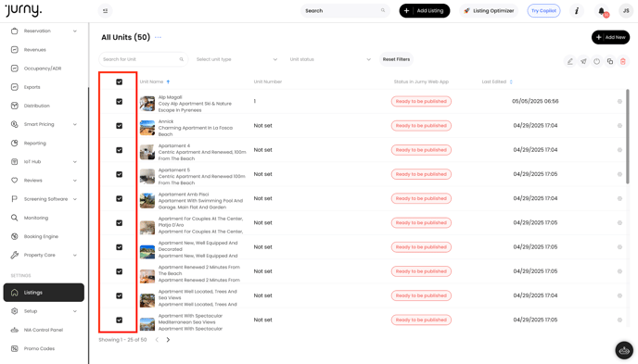Open Promo Codes in the sidebar
Image resolution: width=638 pixels, height=364 pixels.
pyautogui.click(x=39, y=348)
